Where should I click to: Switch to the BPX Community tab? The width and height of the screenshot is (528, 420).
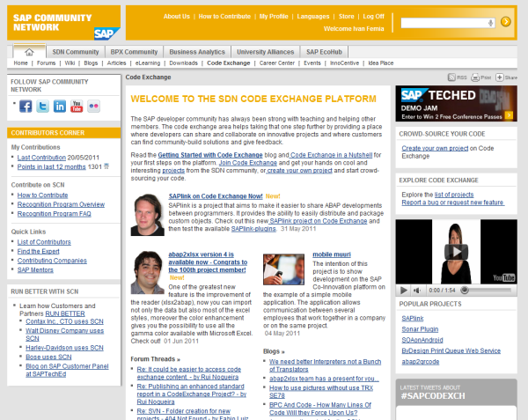click(134, 52)
